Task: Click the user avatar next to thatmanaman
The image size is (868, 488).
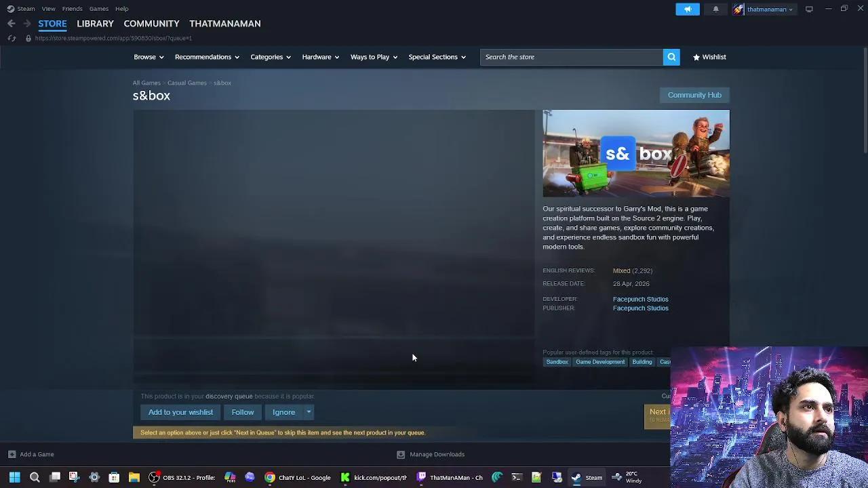Action: [x=738, y=9]
